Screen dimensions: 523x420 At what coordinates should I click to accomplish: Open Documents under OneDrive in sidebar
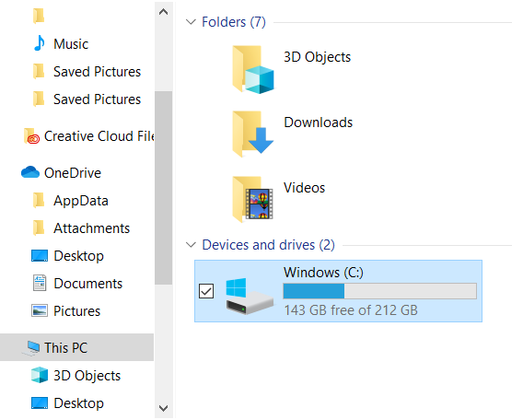coord(88,284)
